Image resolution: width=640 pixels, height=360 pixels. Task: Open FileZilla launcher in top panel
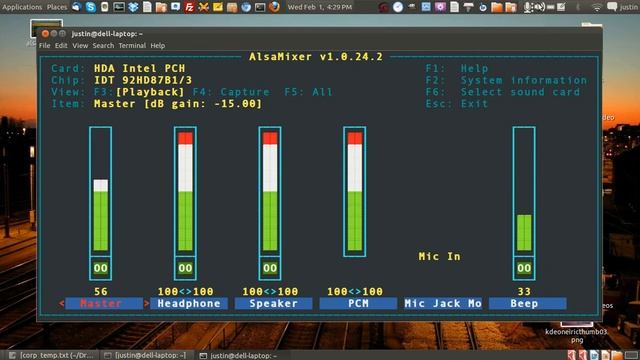point(189,7)
